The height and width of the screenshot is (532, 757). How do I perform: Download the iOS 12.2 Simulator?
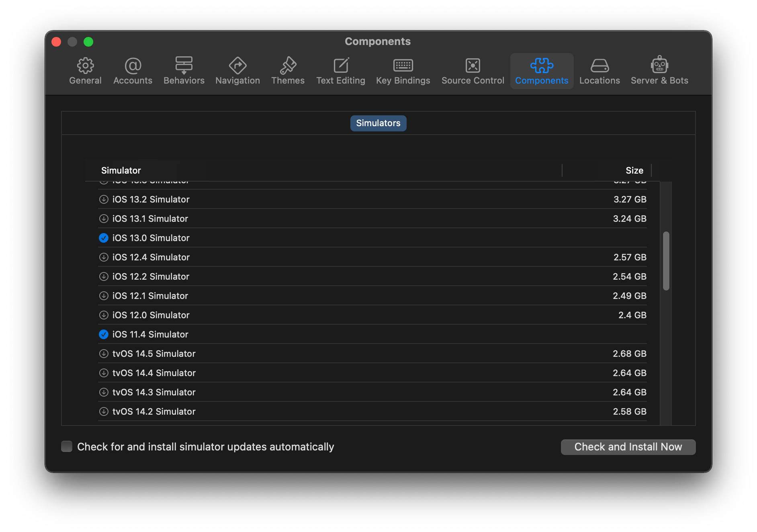click(104, 276)
